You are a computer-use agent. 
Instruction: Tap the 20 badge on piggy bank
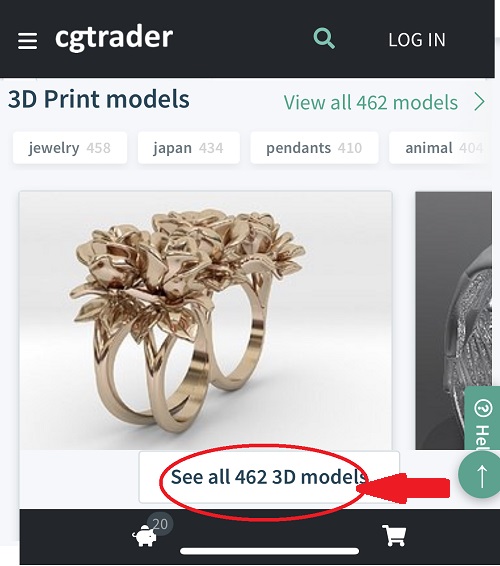pos(160,524)
